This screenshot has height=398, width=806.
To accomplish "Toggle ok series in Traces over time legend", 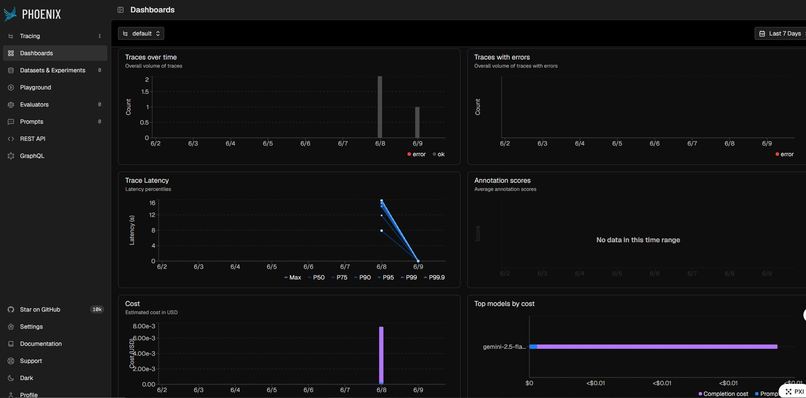I will point(438,154).
